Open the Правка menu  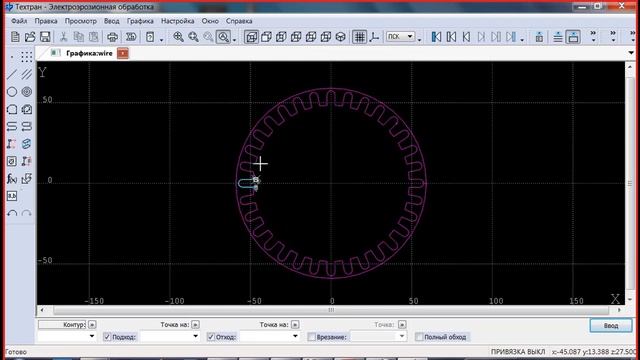[x=46, y=21]
